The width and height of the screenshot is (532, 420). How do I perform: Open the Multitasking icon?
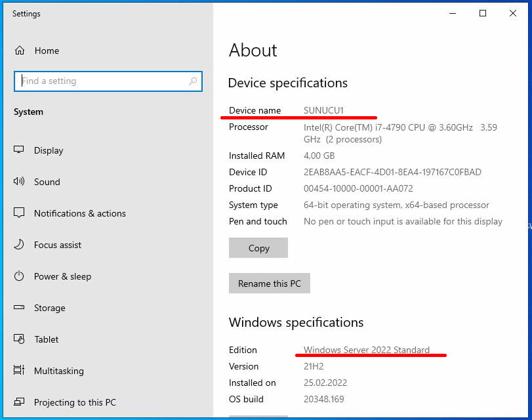[19, 370]
